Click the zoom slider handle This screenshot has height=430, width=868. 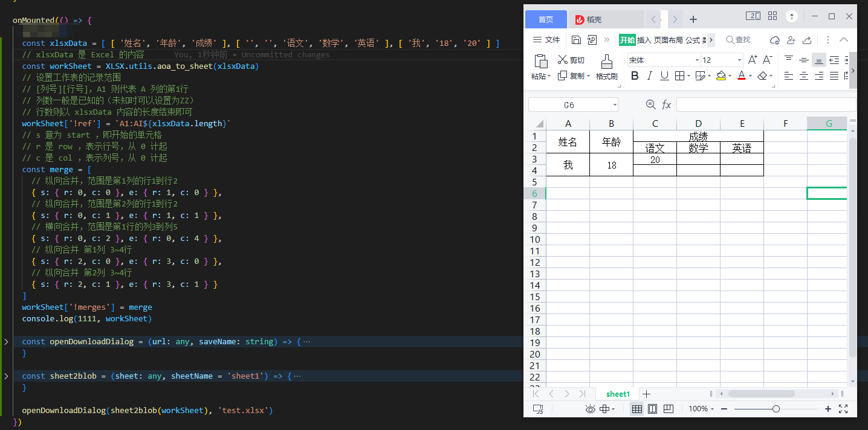click(x=776, y=409)
